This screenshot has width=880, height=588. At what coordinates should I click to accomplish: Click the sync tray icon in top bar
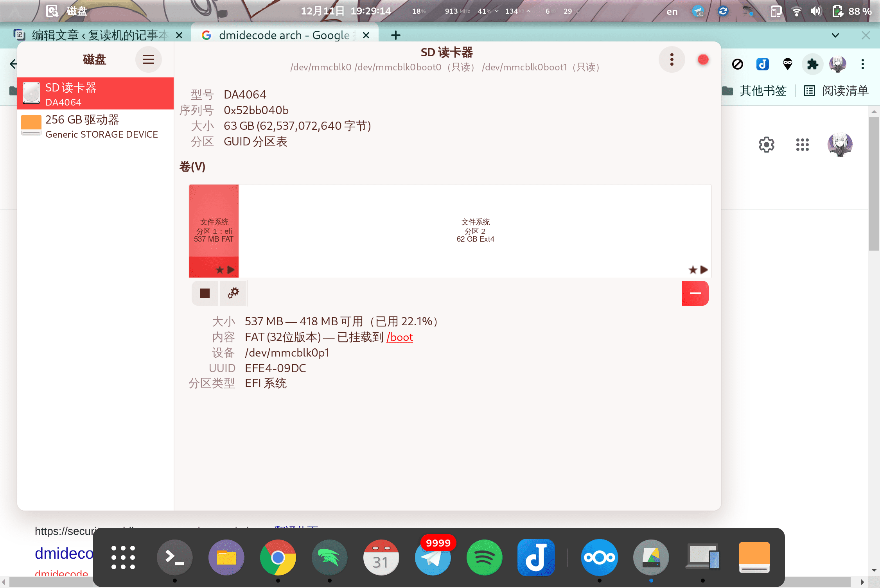point(723,11)
